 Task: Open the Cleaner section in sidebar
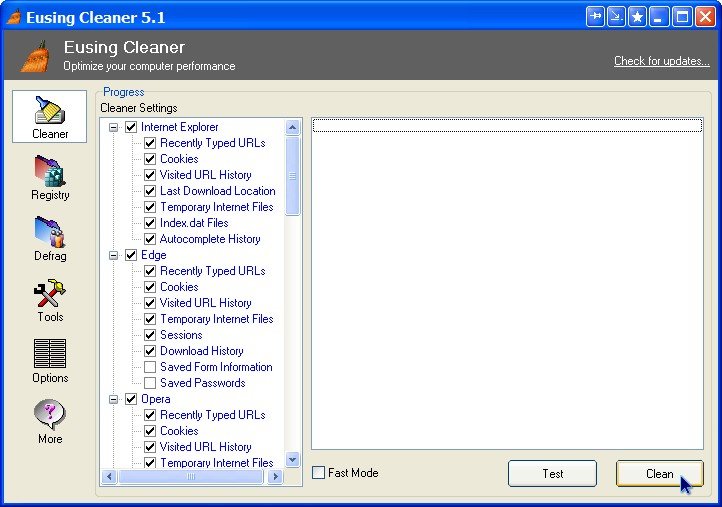[x=49, y=117]
